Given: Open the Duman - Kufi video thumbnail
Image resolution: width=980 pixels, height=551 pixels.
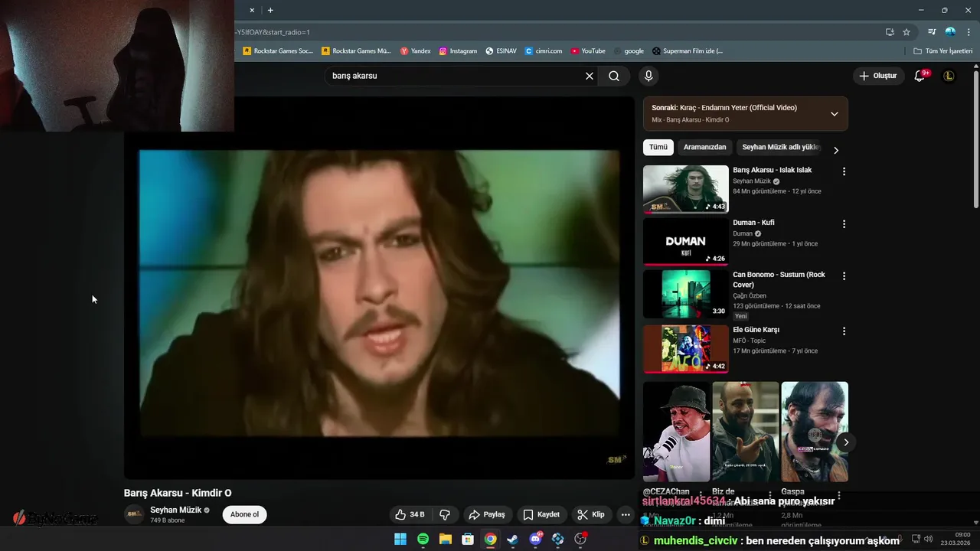Looking at the screenshot, I should pyautogui.click(x=686, y=242).
